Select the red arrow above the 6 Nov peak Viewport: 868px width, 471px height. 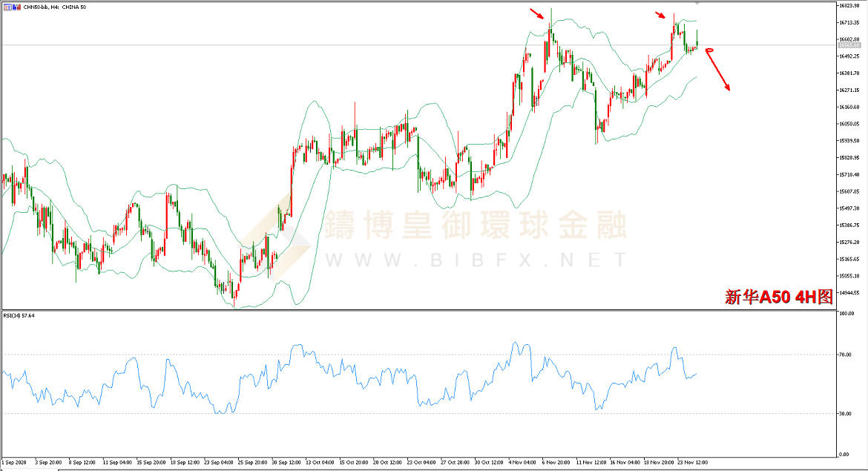click(x=536, y=13)
